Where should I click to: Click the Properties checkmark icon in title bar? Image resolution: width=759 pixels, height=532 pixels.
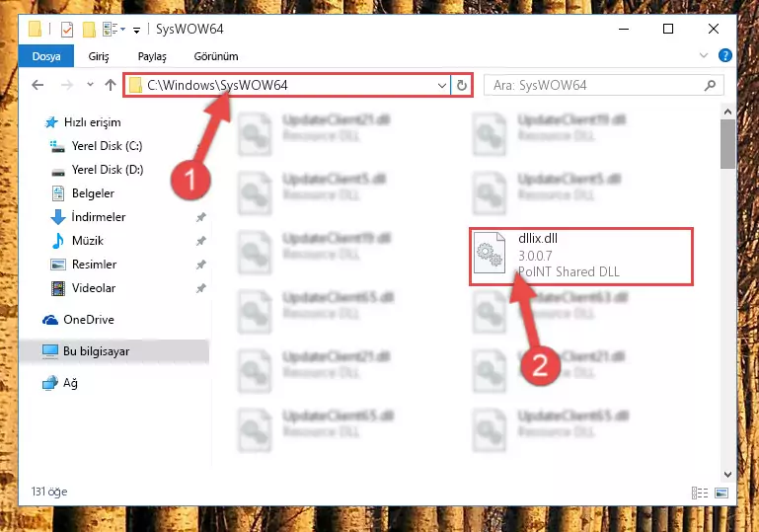pos(67,30)
